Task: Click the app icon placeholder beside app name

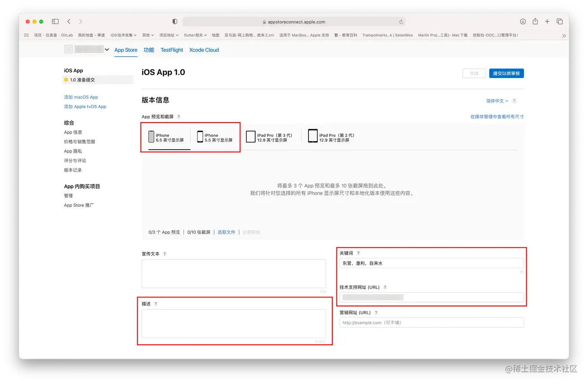Action: click(x=68, y=50)
